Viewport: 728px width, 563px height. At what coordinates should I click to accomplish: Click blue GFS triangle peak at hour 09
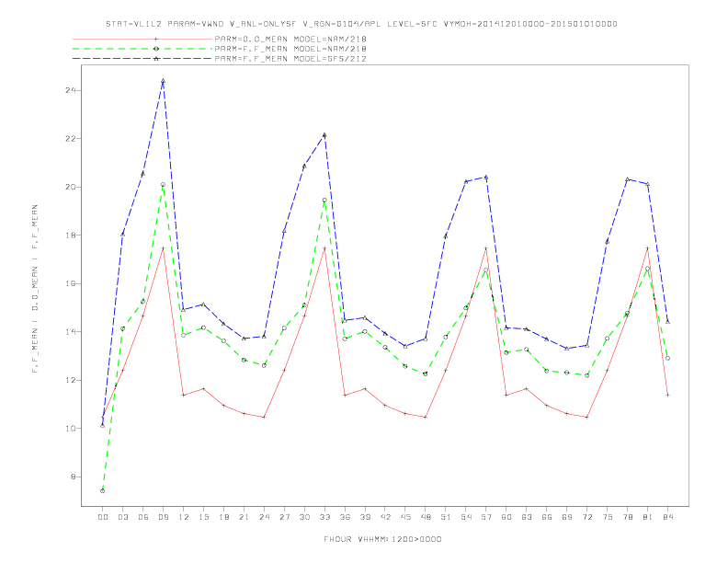click(163, 81)
